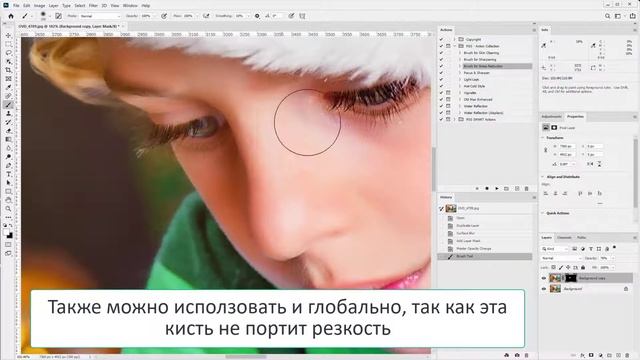Screen dimensions: 640x360
Task: Select the Clone Stamp tool
Action: [x=9, y=113]
